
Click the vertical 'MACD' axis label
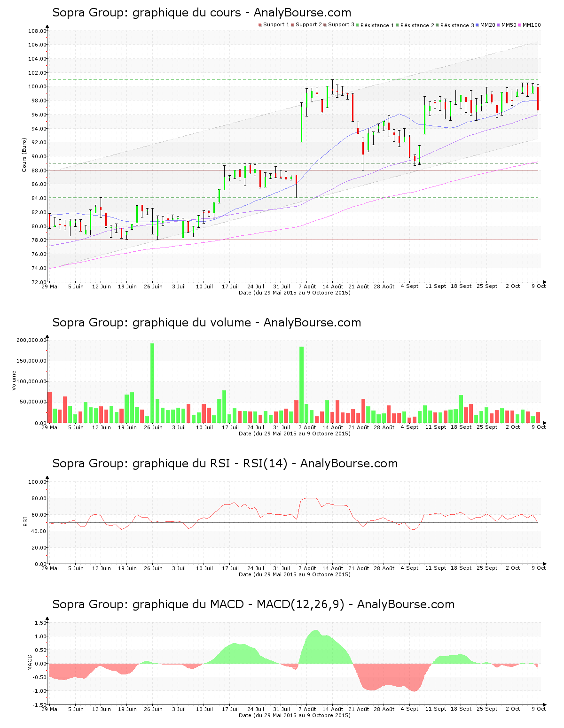tap(30, 662)
